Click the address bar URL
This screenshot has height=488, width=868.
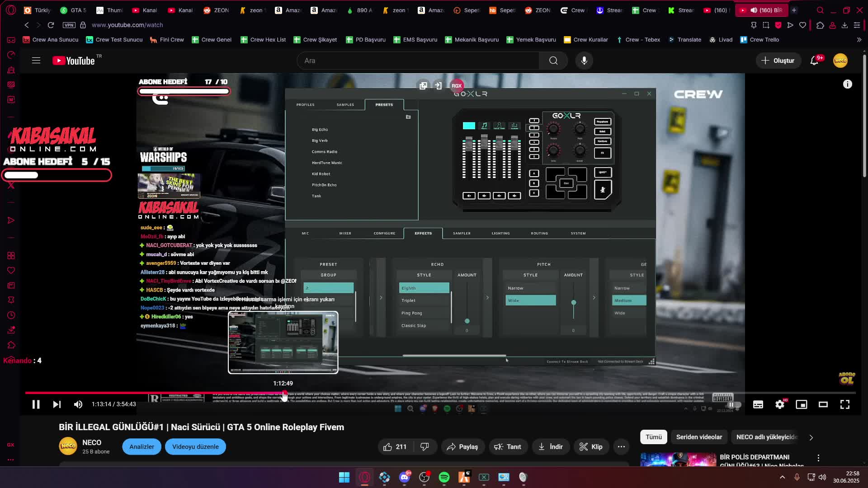click(127, 25)
